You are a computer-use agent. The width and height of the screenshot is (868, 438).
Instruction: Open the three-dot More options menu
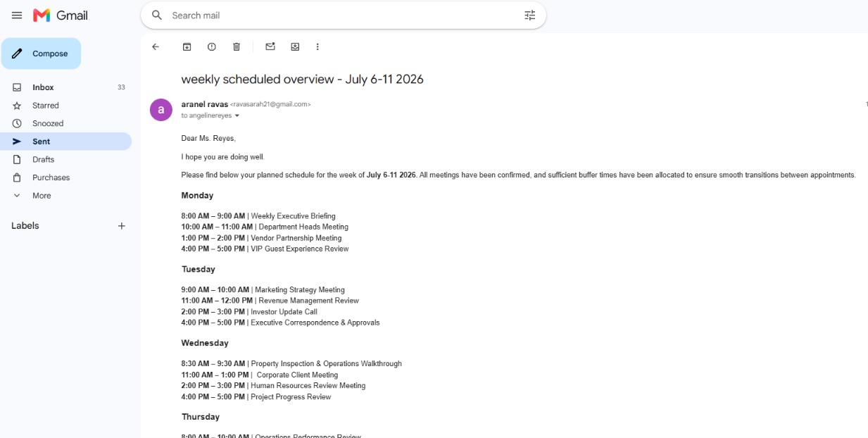(317, 46)
